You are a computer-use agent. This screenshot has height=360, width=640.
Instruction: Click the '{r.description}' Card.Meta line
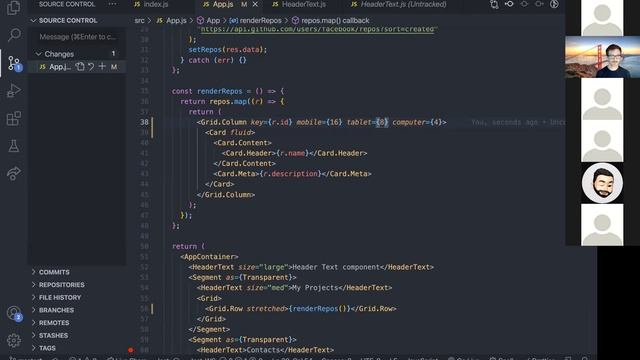[292, 174]
